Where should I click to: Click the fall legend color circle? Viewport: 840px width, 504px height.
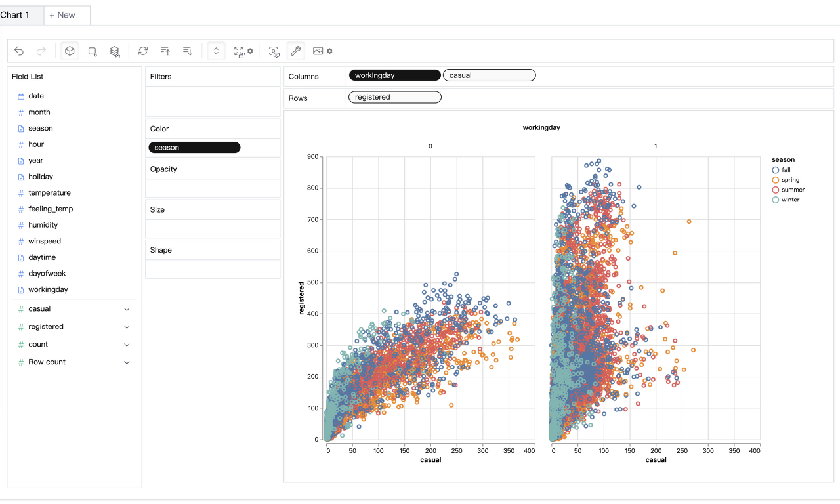(776, 170)
